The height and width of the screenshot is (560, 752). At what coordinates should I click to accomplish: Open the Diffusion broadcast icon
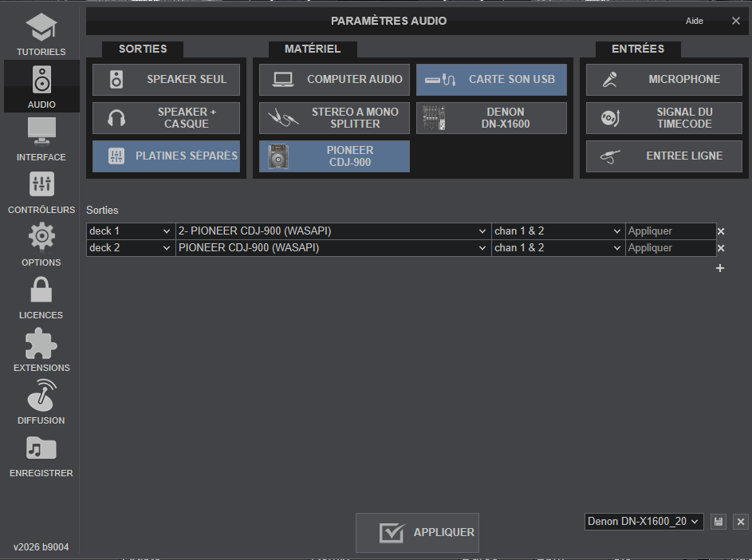click(x=41, y=396)
